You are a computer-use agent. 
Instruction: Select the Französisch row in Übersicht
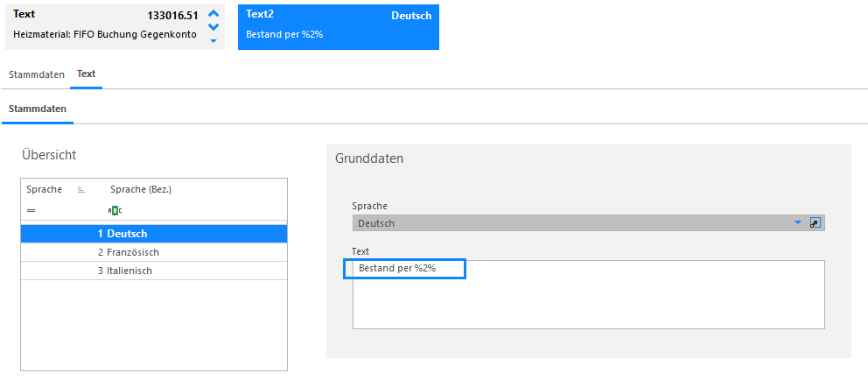click(154, 252)
